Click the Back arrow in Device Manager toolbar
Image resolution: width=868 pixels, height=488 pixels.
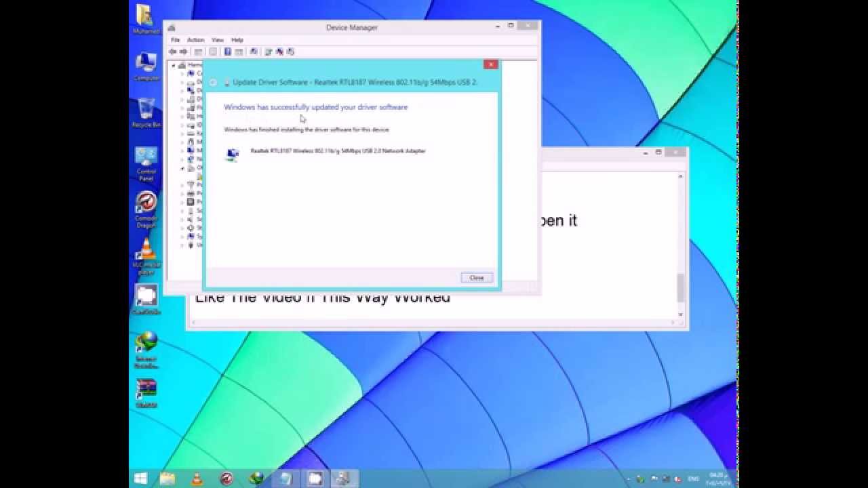[173, 52]
